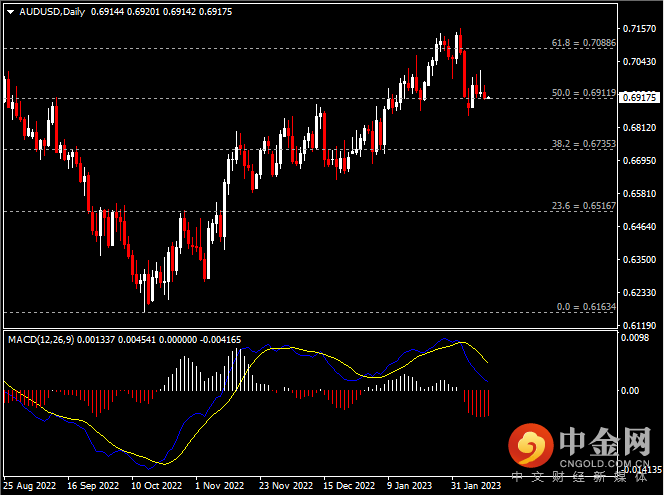Select the 0.0 = 0.61634 Fibonacci label
The image size is (665, 495).
click(x=584, y=307)
